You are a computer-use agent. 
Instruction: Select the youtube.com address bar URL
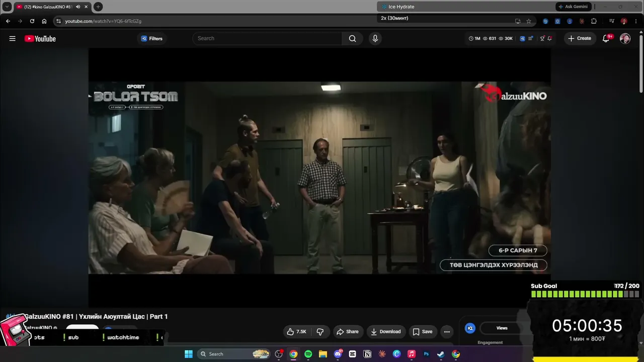pyautogui.click(x=103, y=21)
